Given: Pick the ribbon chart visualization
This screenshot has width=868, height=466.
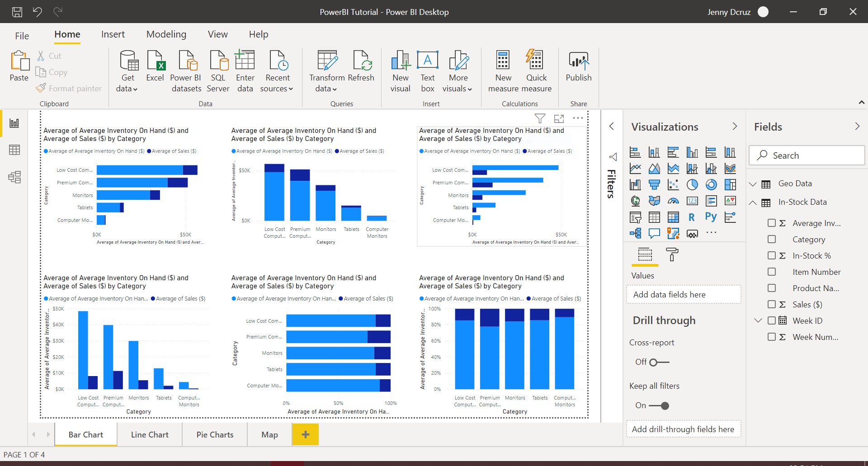Looking at the screenshot, I should tap(730, 169).
